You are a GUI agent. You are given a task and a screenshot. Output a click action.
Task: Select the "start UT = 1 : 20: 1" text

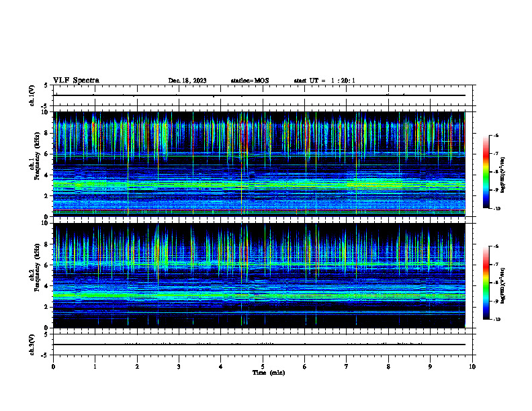(x=324, y=81)
